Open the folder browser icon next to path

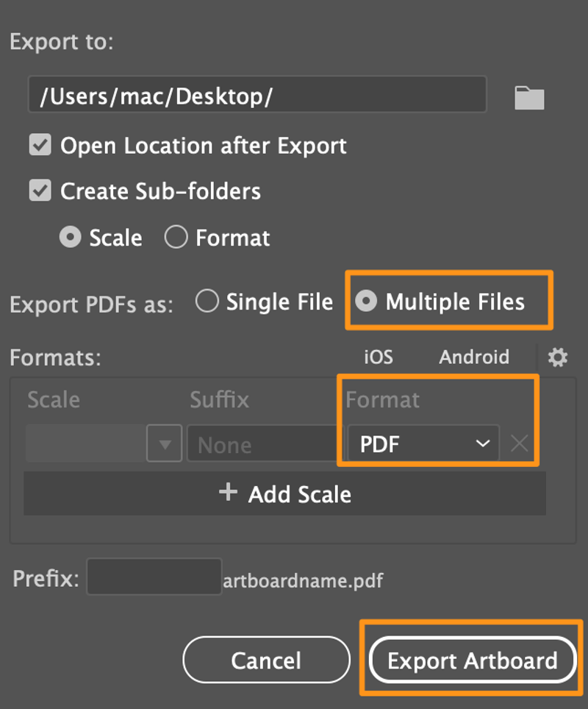coord(528,96)
